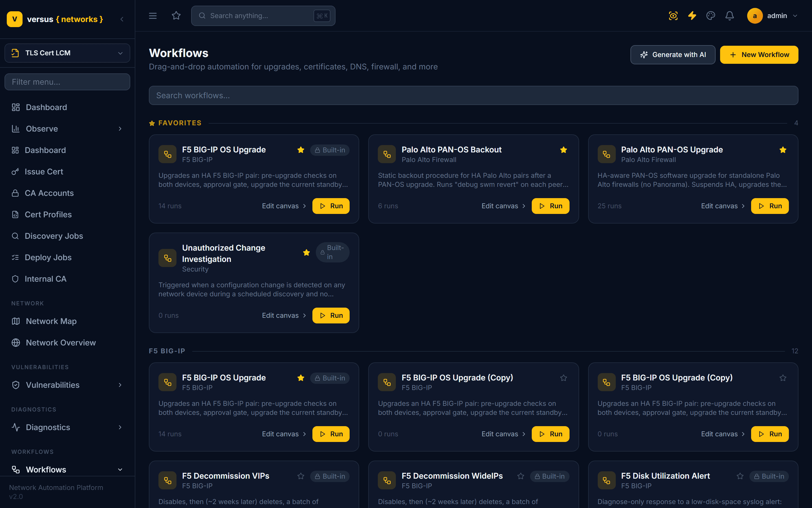This screenshot has width=812, height=508.
Task: Open the hamburger menu in top bar
Action: (153, 16)
